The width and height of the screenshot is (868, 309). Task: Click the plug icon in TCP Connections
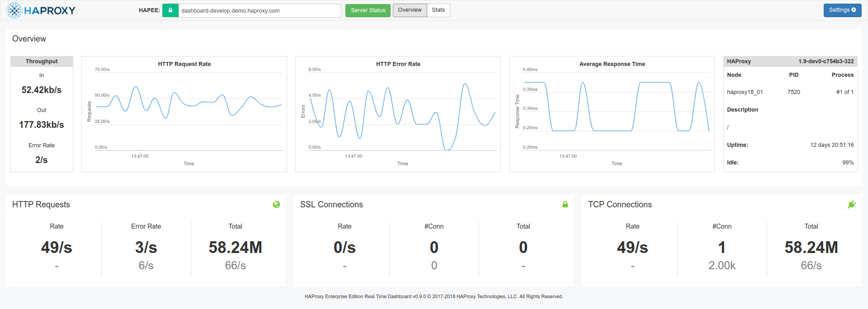pyautogui.click(x=852, y=205)
